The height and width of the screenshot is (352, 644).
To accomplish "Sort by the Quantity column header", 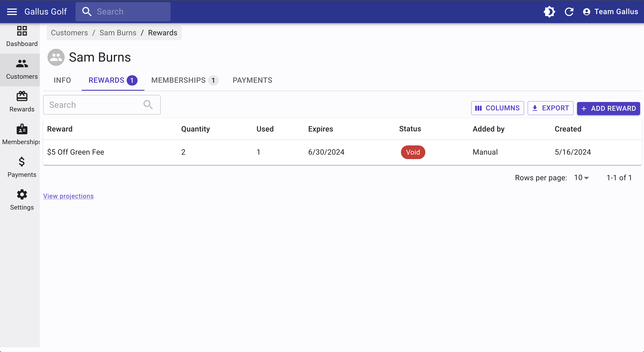I will tap(195, 129).
